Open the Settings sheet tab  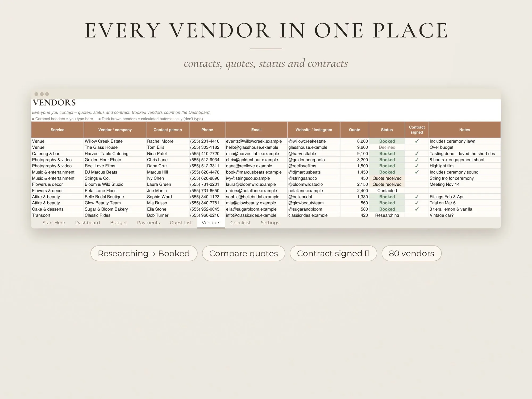tap(270, 223)
